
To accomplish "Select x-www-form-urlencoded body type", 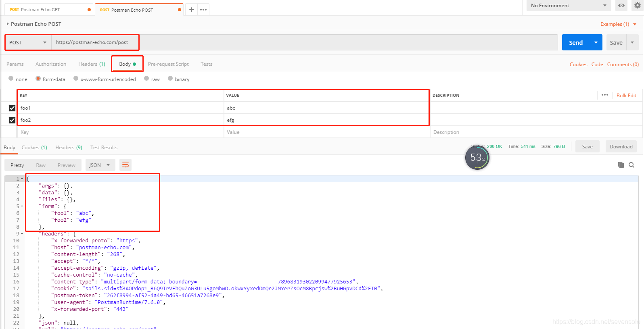I will (76, 79).
